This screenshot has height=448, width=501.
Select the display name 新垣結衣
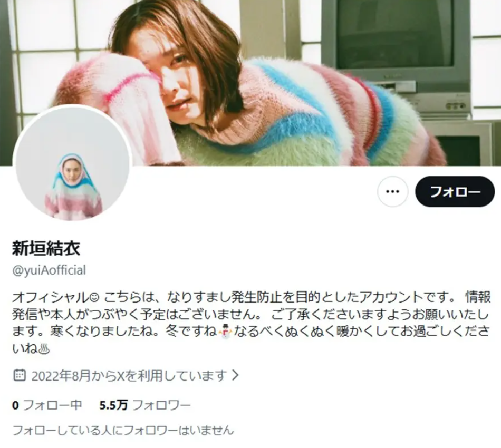(x=46, y=248)
